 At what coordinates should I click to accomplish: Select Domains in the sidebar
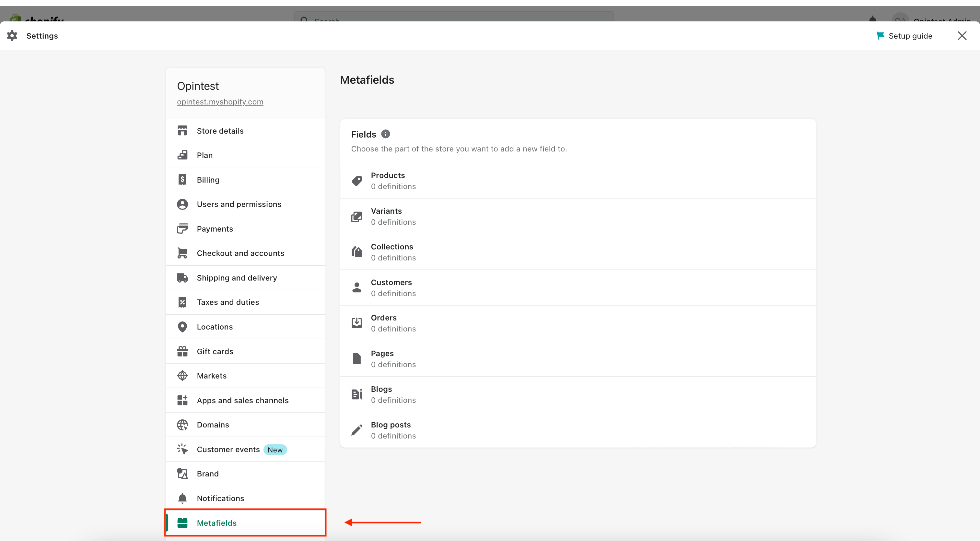[245, 425]
